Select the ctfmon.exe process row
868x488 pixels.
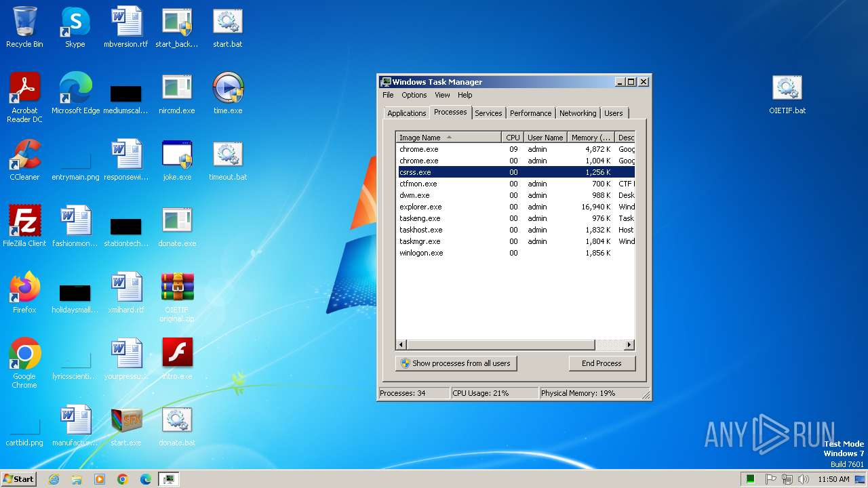(515, 184)
